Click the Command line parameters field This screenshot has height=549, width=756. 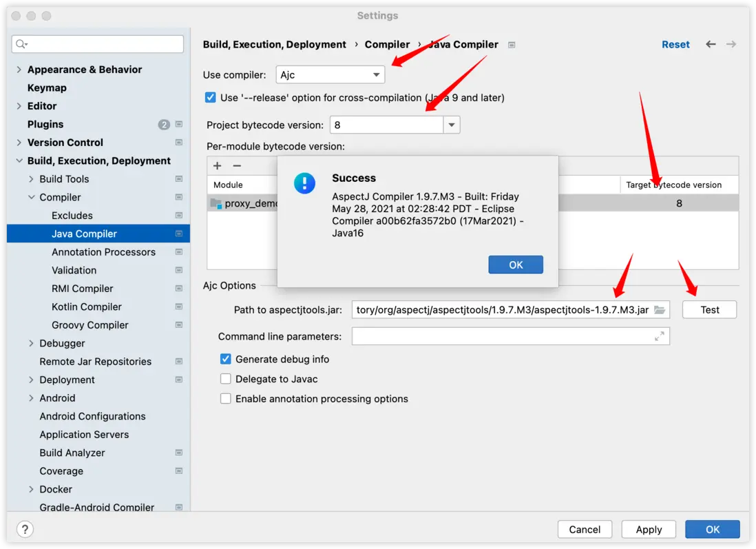coord(511,336)
